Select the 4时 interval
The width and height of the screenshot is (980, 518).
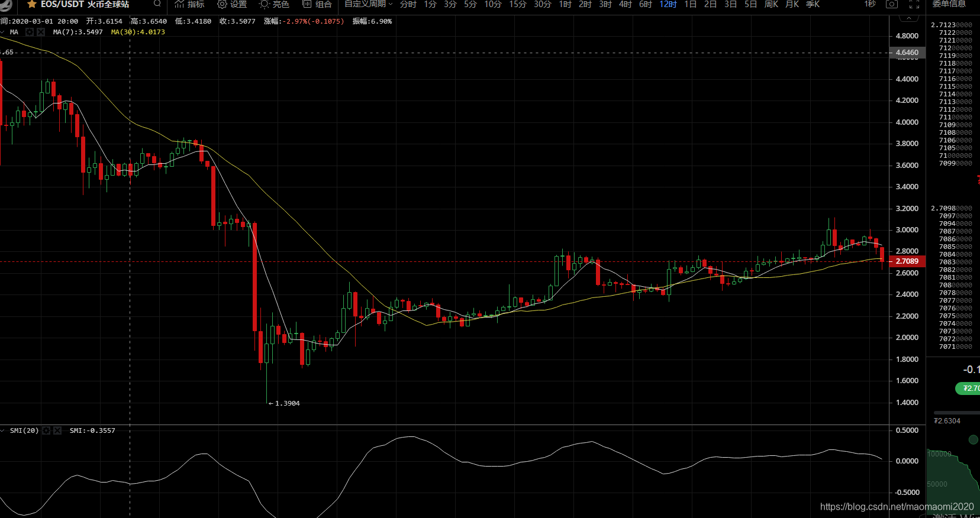point(626,4)
